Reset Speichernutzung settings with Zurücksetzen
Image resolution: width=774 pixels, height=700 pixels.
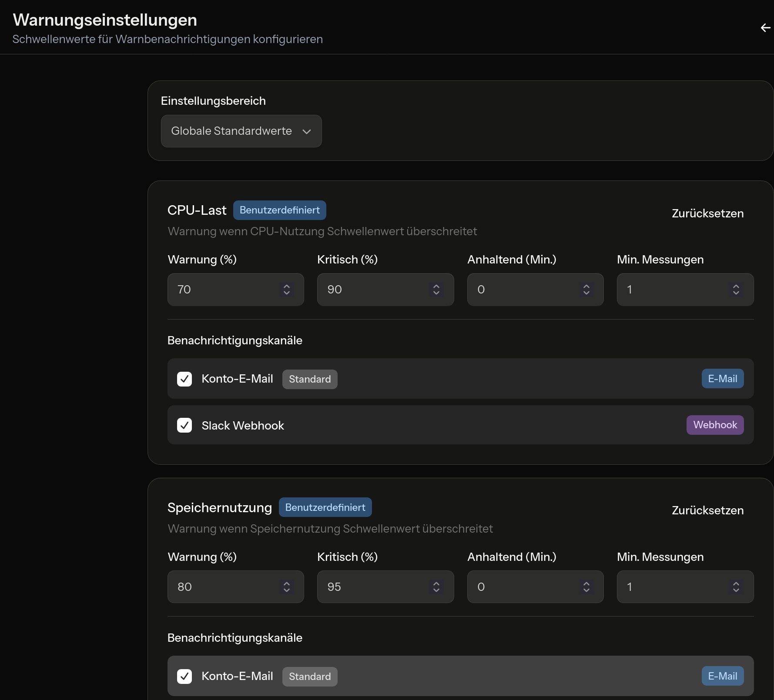tap(707, 510)
